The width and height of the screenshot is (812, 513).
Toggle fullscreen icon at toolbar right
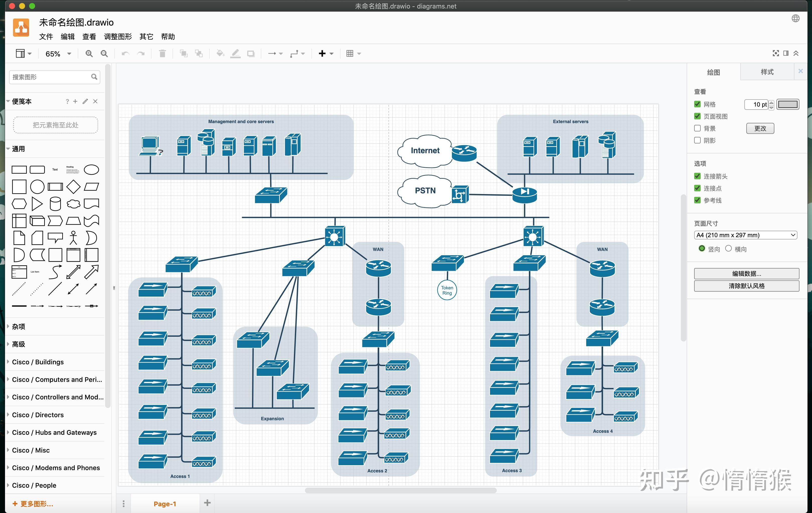pos(776,53)
